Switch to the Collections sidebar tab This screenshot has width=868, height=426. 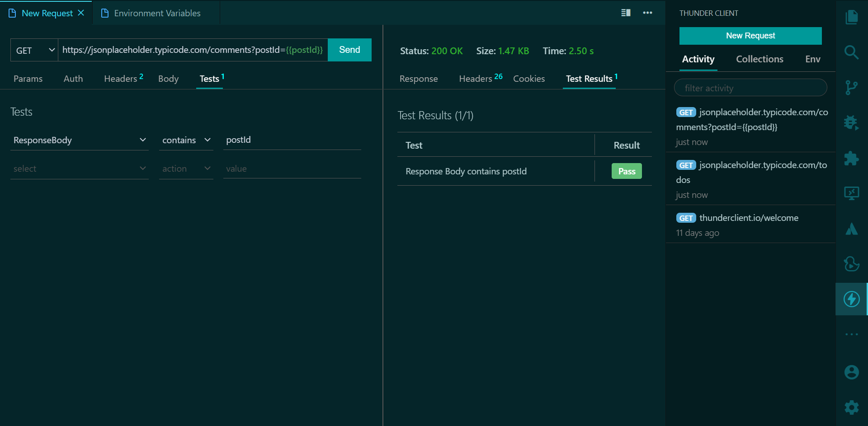(x=759, y=59)
